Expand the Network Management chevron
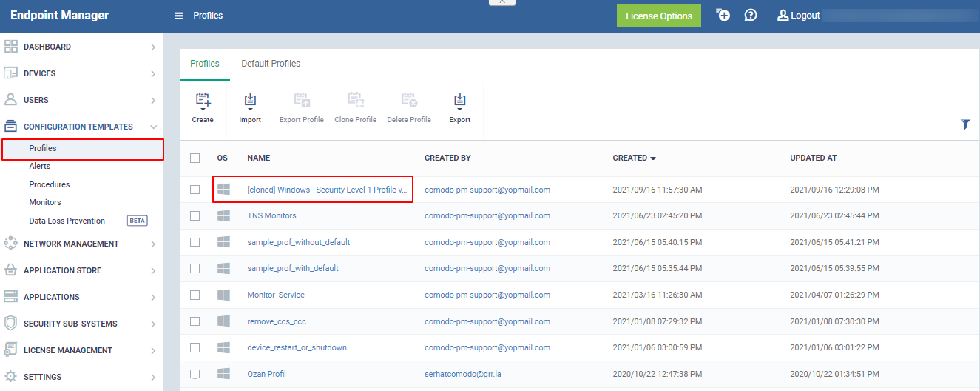Screen dimensions: 980x391 [153, 244]
